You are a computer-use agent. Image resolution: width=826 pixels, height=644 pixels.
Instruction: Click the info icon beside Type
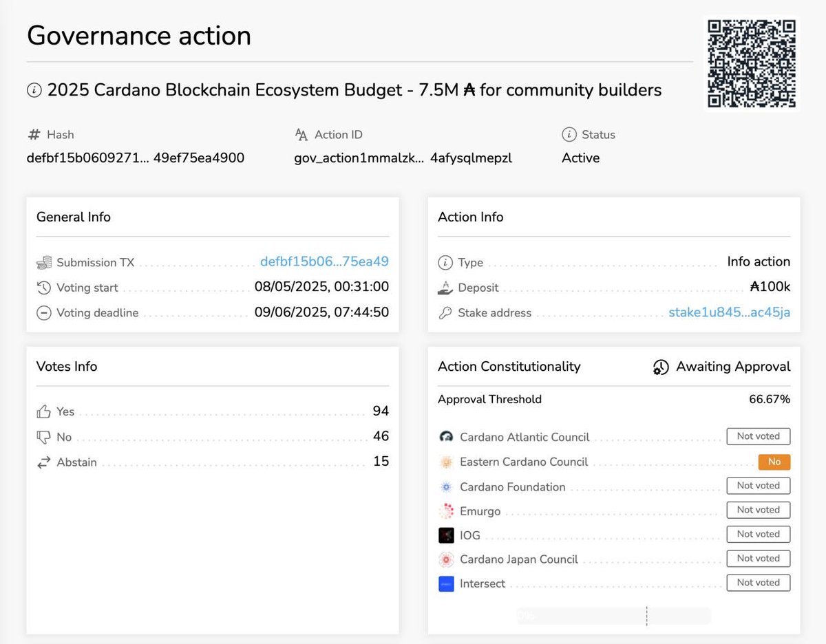(x=445, y=263)
